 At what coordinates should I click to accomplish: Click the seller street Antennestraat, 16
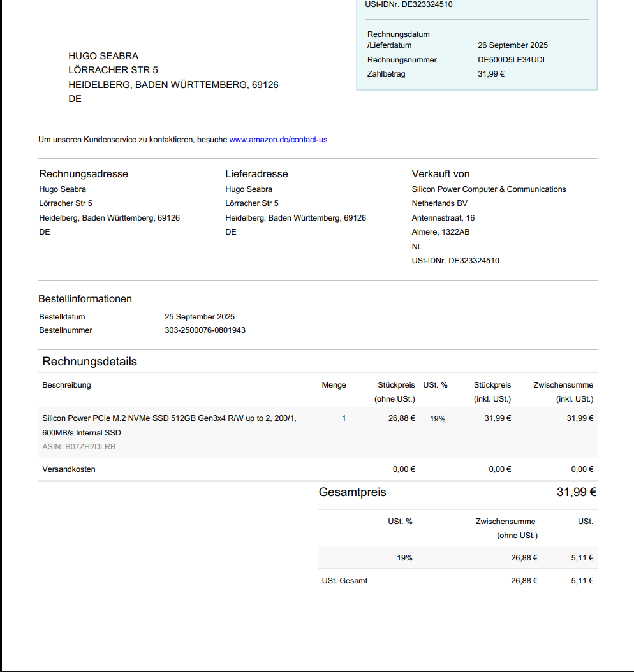click(443, 218)
